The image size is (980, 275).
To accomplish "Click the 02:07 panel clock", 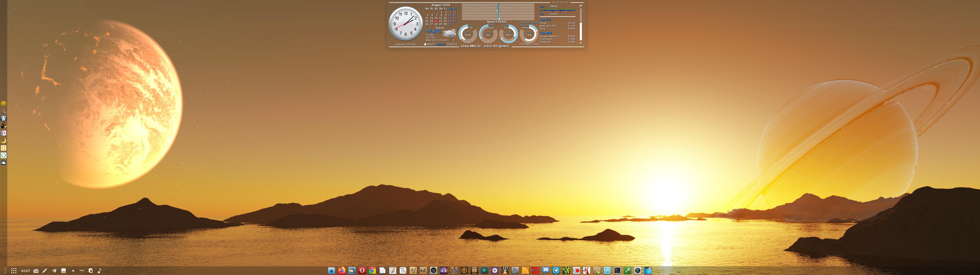I will (26, 271).
